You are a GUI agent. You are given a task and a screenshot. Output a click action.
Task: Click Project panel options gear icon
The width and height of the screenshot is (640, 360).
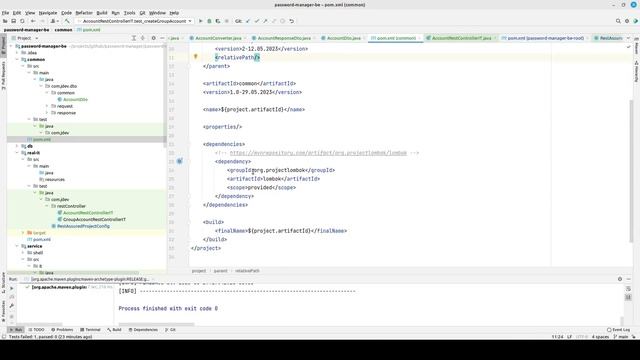coord(153,38)
